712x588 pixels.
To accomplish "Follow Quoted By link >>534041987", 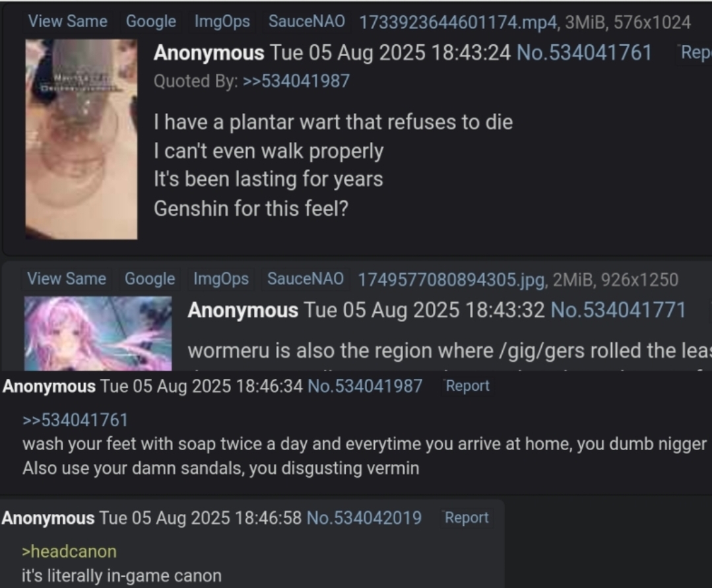I will pos(296,81).
